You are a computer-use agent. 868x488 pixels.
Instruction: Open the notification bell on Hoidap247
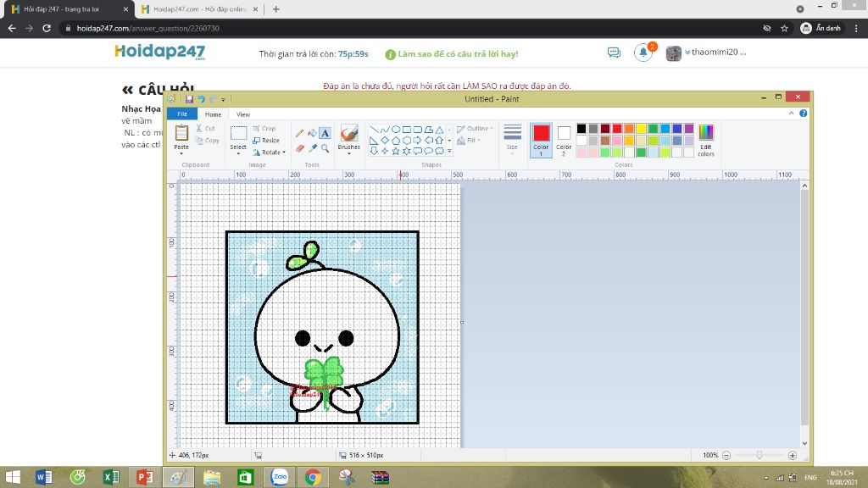point(643,53)
